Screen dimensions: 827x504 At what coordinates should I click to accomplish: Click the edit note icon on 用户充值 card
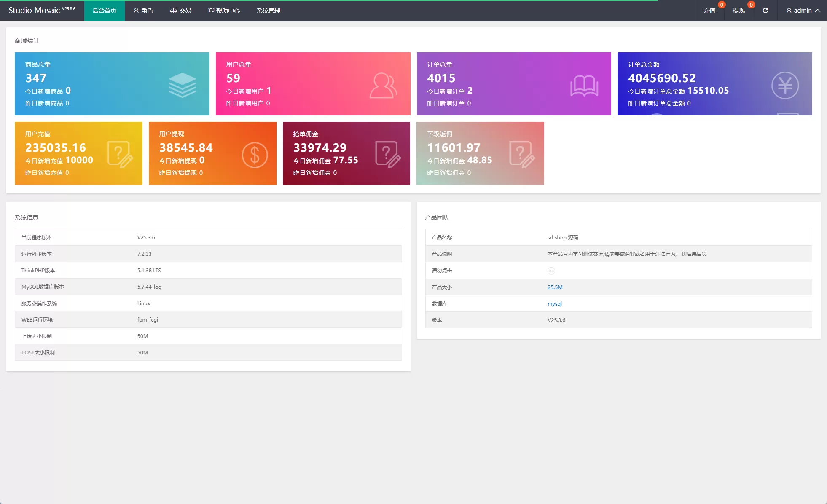(120, 155)
